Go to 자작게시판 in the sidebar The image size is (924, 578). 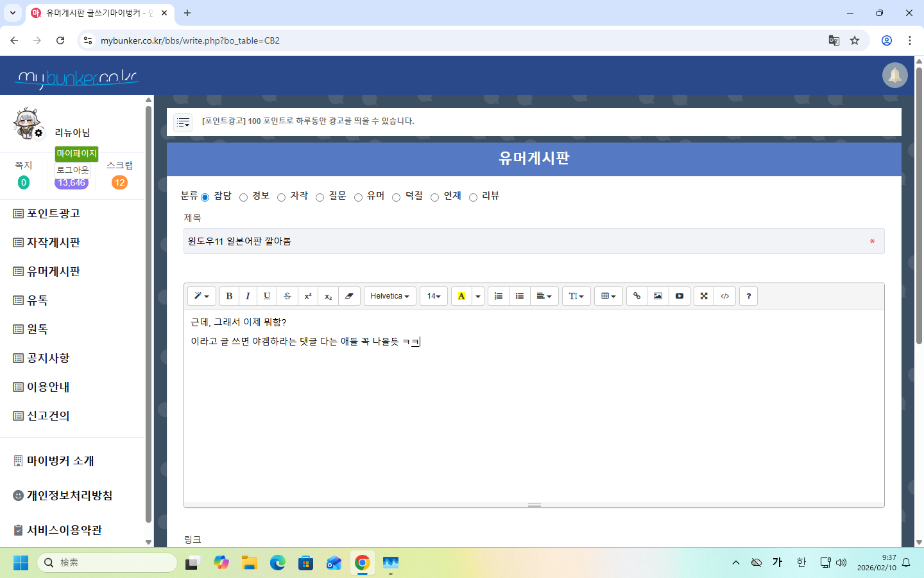tap(53, 243)
